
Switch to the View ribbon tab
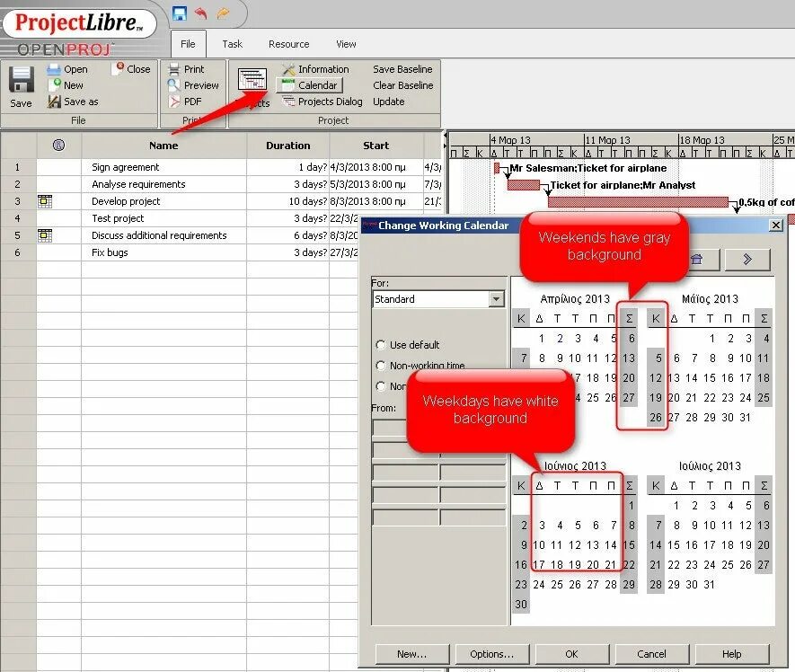click(346, 44)
